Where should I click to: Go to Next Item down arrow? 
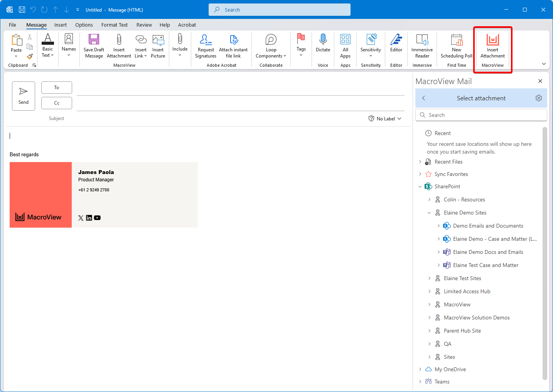tap(66, 10)
